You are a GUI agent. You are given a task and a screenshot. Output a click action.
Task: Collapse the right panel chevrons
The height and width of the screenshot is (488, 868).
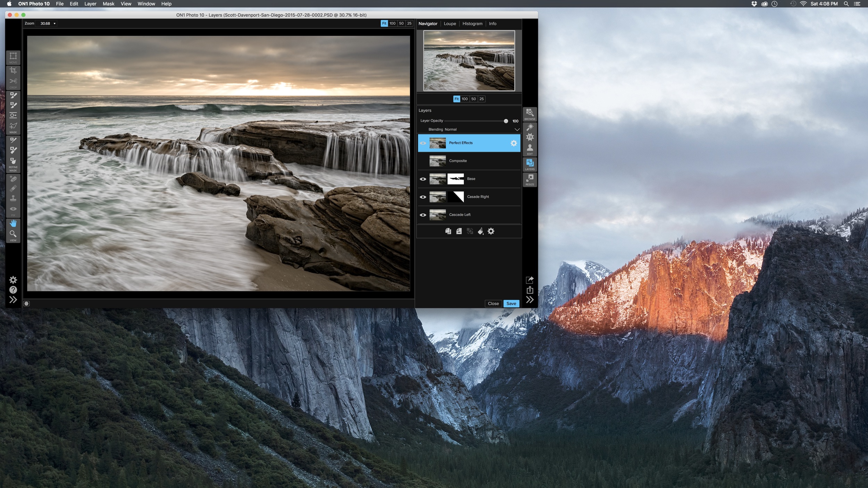[x=530, y=300]
